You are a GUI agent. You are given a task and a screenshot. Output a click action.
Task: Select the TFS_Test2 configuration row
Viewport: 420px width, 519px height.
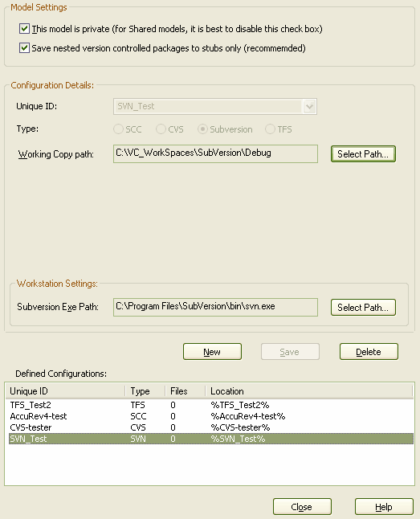pos(211,405)
